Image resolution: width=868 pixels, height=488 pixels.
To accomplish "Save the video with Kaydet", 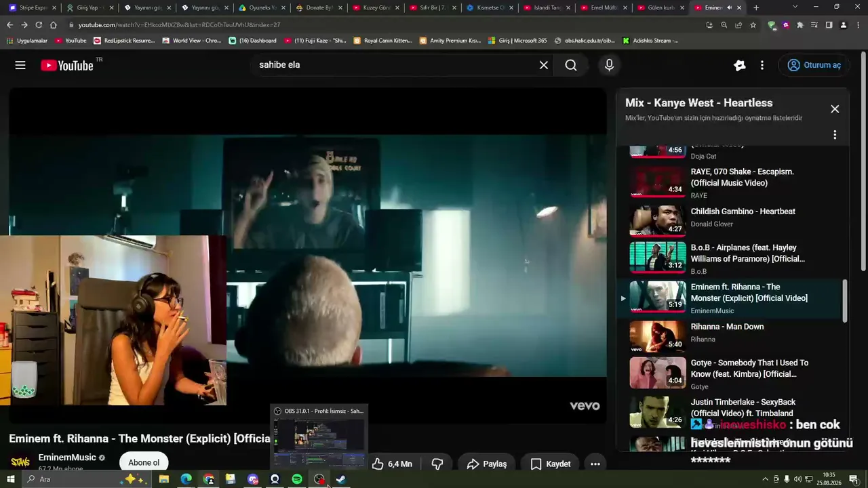I will tap(551, 464).
